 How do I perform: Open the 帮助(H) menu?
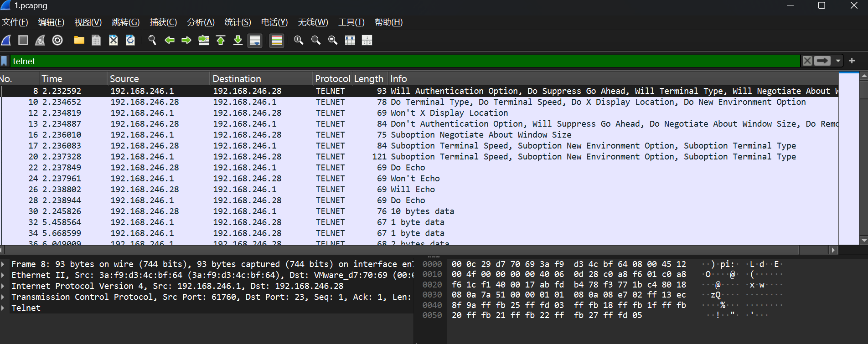click(x=388, y=22)
